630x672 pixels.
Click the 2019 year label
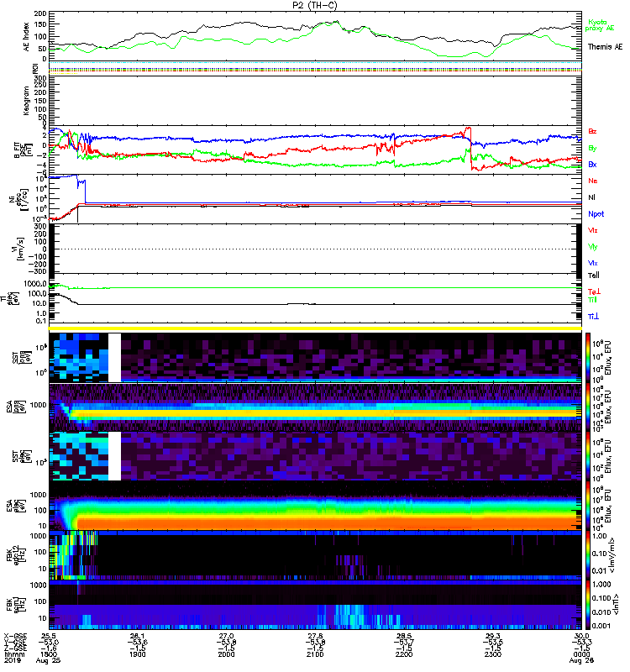tap(12, 660)
